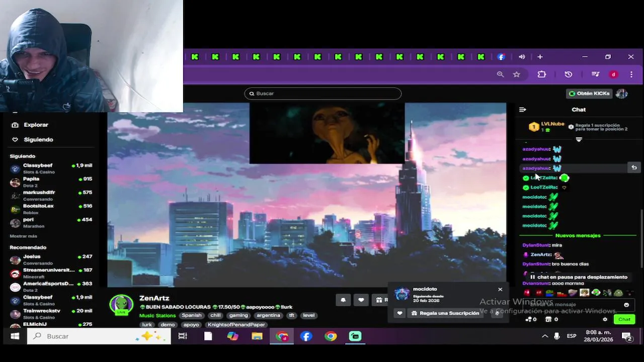Viewport: 644px width, 362px height.
Task: Click Regala una Suscripción button
Action: pyautogui.click(x=445, y=313)
